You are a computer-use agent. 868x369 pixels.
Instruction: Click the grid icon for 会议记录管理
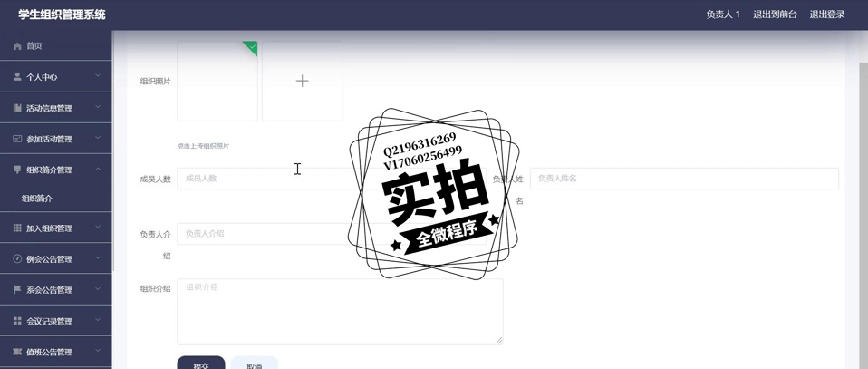tap(17, 321)
